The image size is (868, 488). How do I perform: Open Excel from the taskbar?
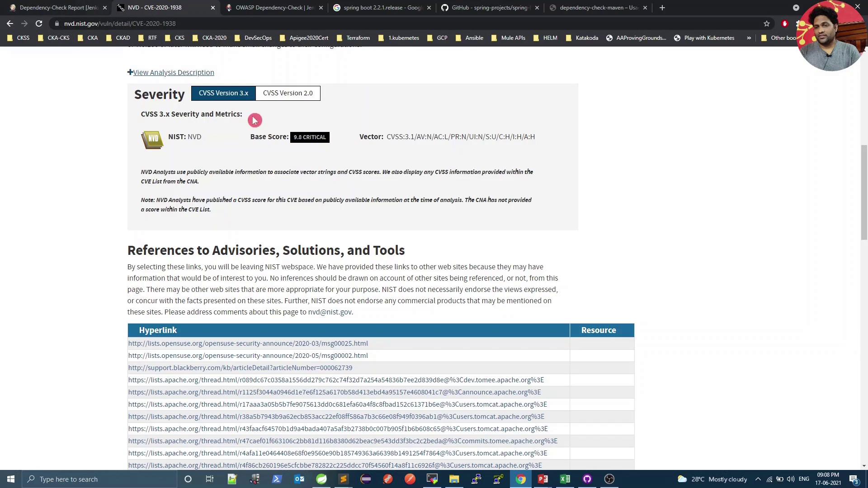(x=565, y=479)
